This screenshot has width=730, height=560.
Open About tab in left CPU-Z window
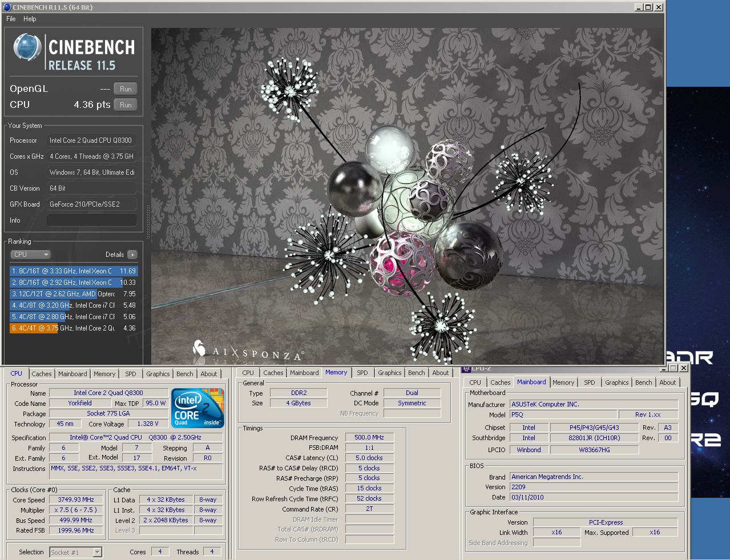(209, 374)
